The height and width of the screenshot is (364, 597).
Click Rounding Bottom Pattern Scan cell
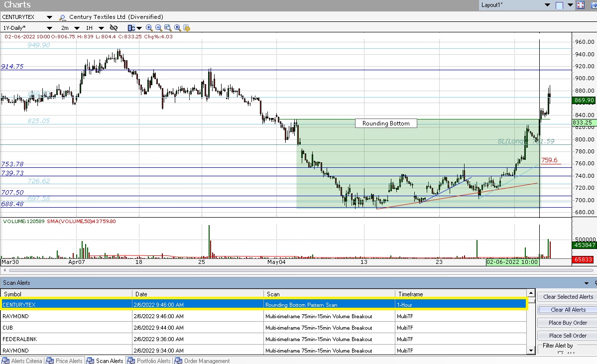click(x=329, y=305)
